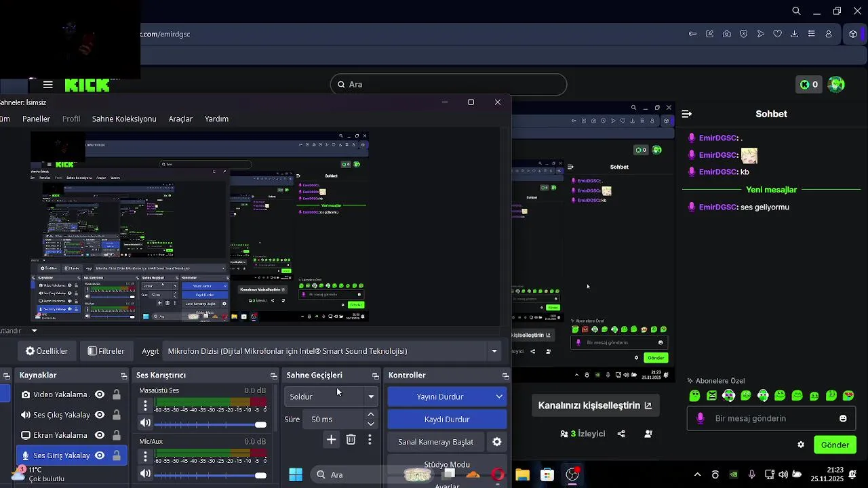The image size is (868, 488).
Task: Click Sanal Kamerayı Başlat button
Action: [x=436, y=442]
